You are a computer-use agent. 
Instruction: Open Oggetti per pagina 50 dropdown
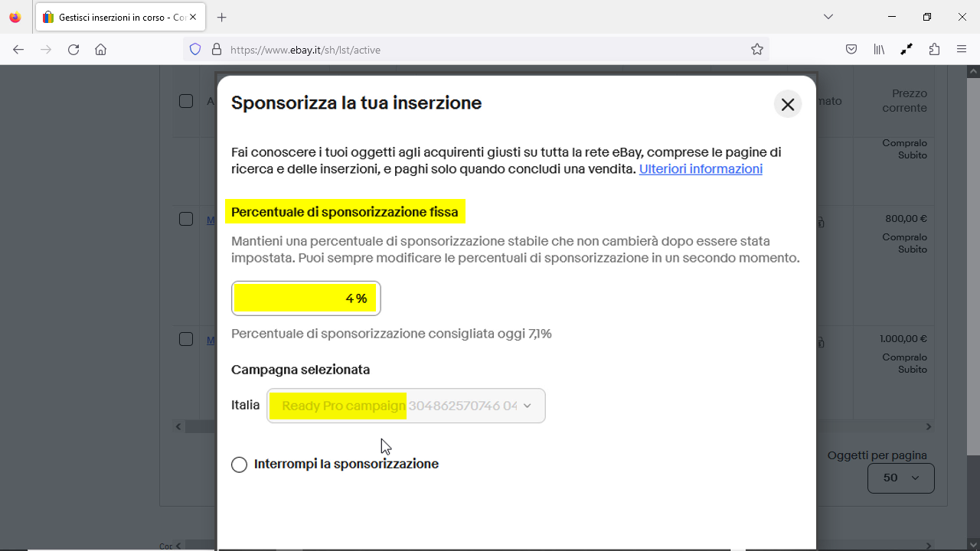901,478
